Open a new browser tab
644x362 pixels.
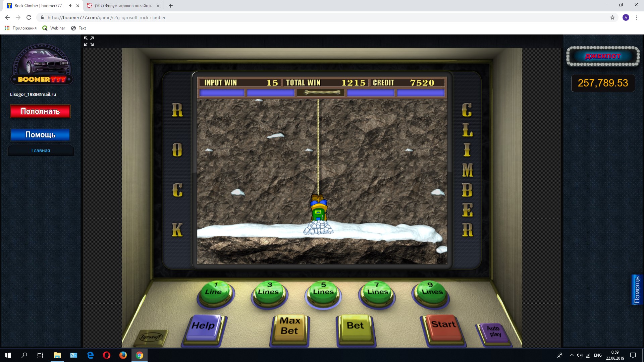coord(171,6)
